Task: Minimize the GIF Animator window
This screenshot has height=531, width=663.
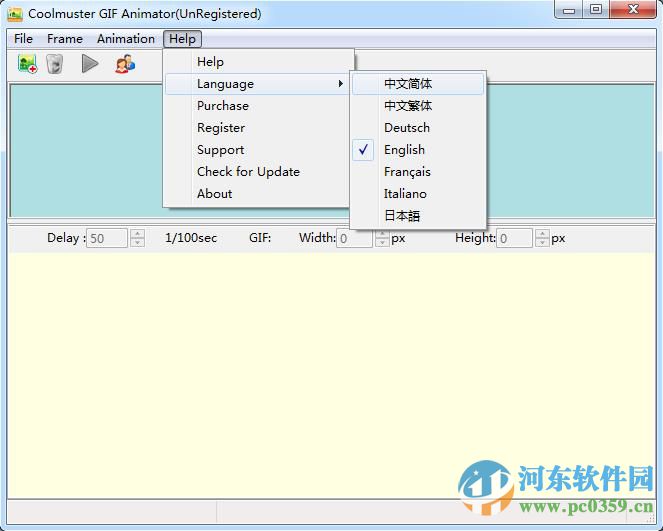Action: coord(569,10)
